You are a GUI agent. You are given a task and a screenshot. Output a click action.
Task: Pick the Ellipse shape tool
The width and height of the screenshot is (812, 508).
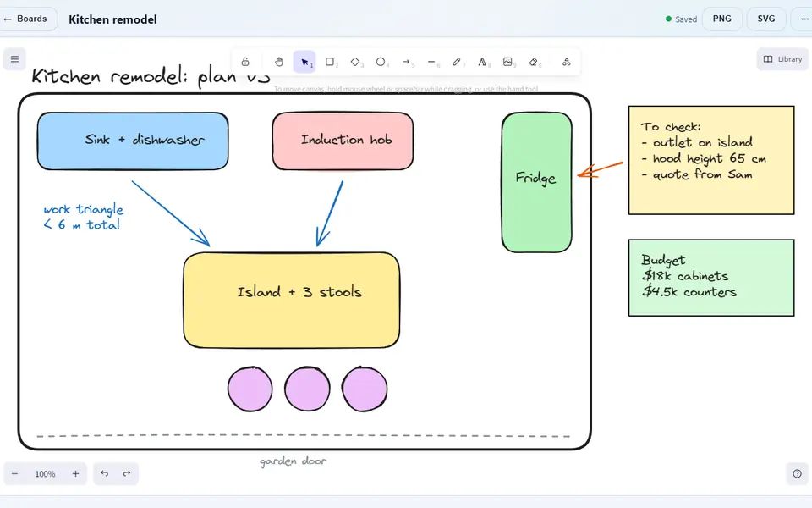pos(381,62)
